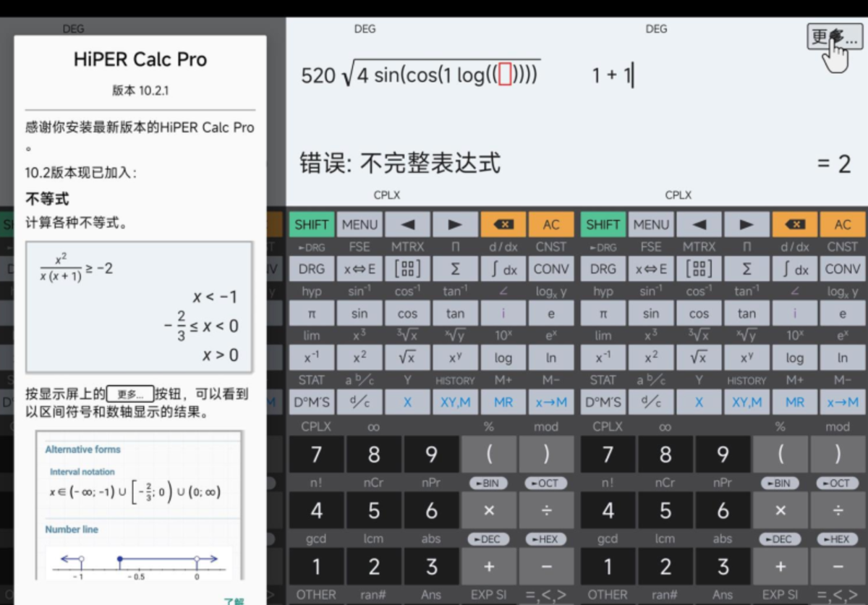Tap the √x key in the error calculator
868x605 pixels.
click(408, 357)
